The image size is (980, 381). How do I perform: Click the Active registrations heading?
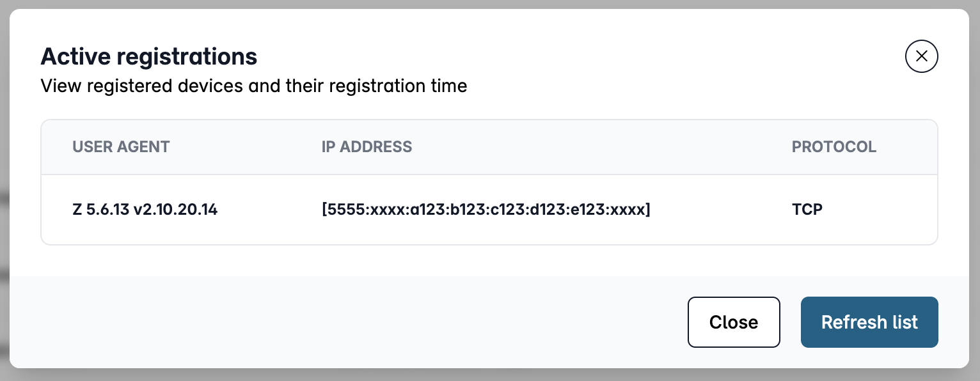tap(149, 57)
